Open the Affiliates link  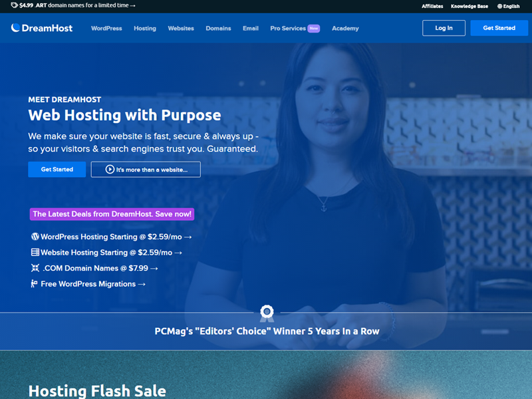[x=432, y=6]
